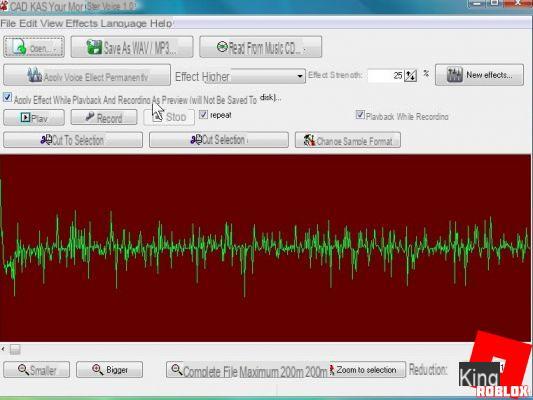Screen dimensions: 533x400
Task: Start playback with the Play button
Action: [x=34, y=118]
